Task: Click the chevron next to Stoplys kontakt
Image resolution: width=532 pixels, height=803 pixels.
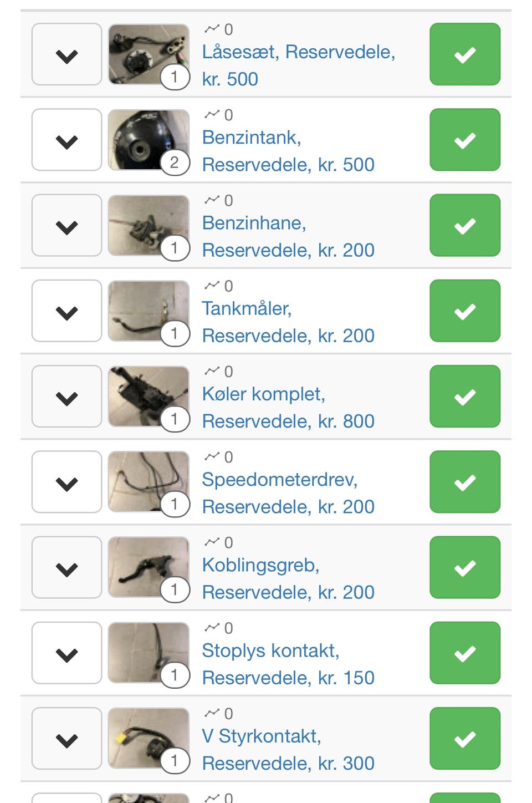Action: tap(66, 653)
